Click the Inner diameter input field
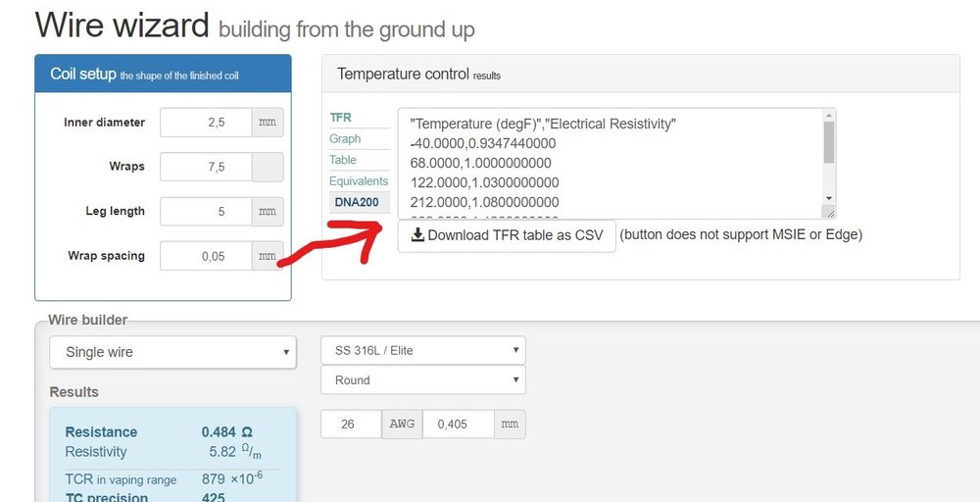This screenshot has width=980, height=502. pos(206,123)
